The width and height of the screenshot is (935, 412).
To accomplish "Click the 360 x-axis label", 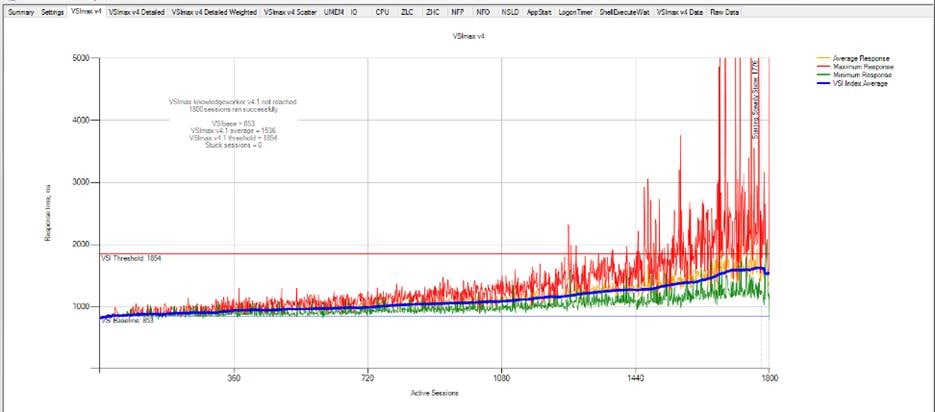I will (234, 377).
